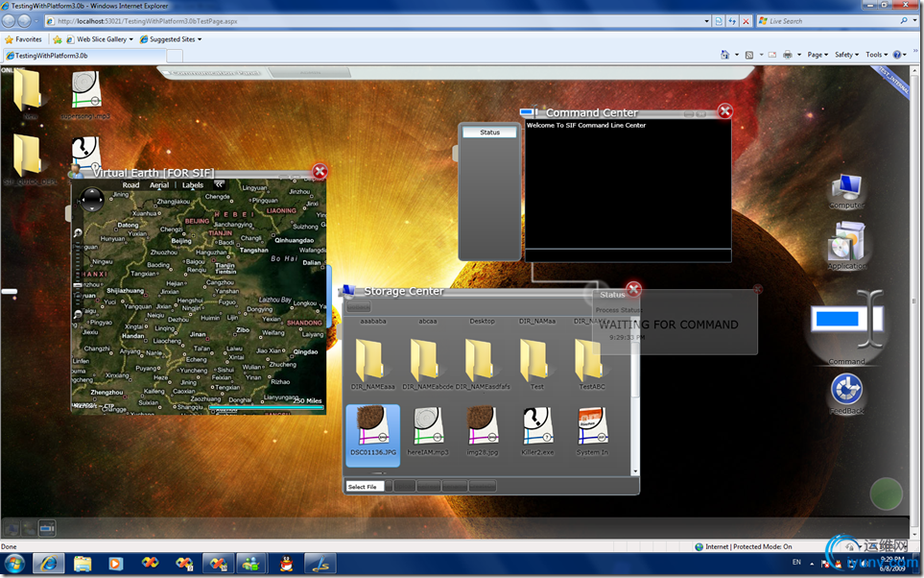The image size is (924, 578).
Task: Open the Computer icon on the right dock
Action: (x=847, y=190)
